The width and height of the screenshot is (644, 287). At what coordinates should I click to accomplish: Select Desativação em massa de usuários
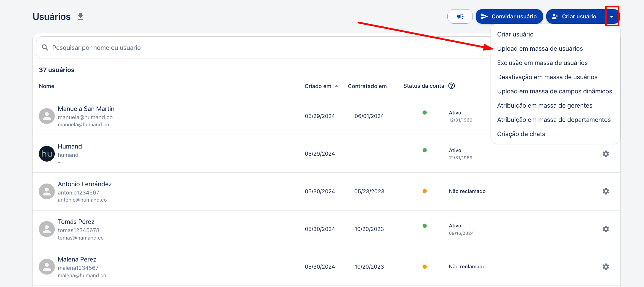[547, 77]
